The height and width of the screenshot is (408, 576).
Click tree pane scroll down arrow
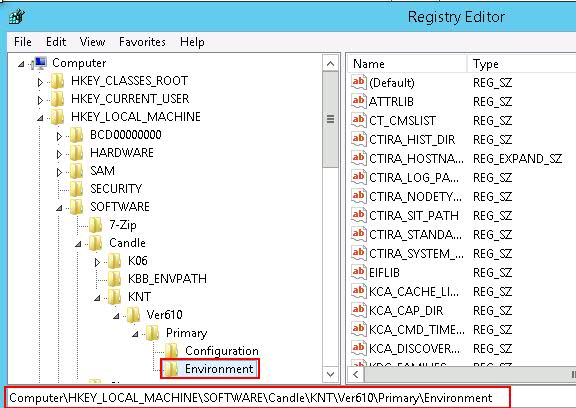(x=330, y=374)
